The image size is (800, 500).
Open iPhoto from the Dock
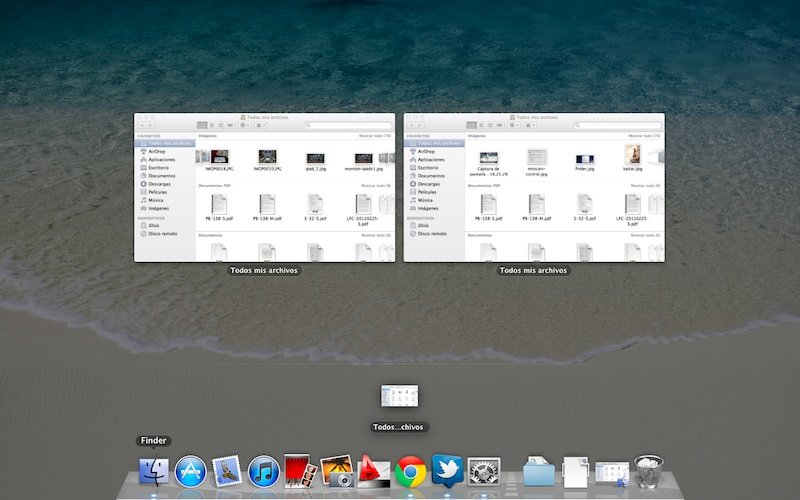[337, 470]
